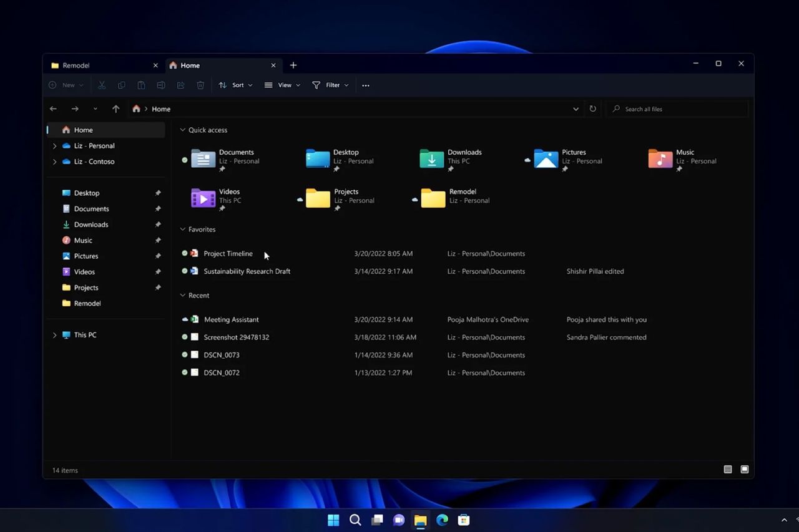Expand the Liz - Personal tree item
This screenshot has height=532, width=799.
click(54, 145)
